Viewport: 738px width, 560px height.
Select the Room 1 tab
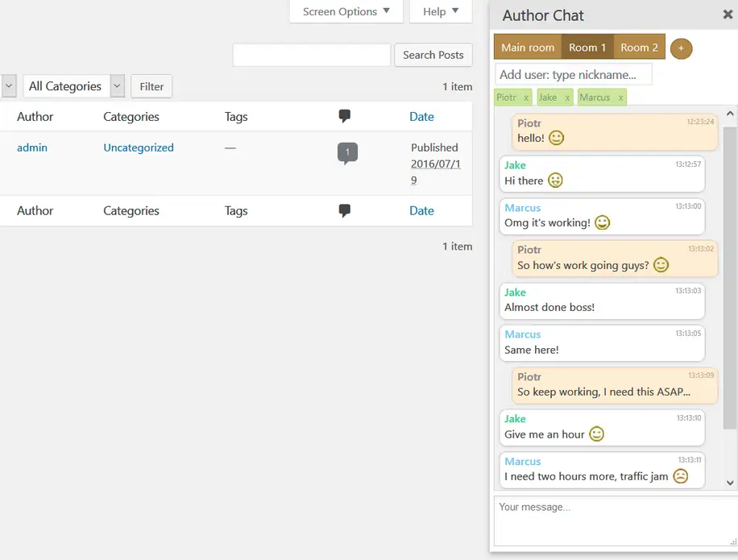pyautogui.click(x=587, y=48)
